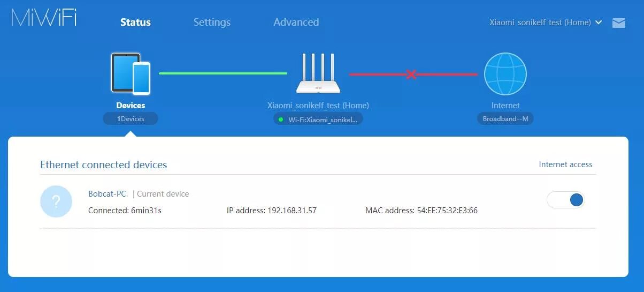Viewport: 644px width, 292px height.
Task: Click the Bobcat-PC device name
Action: tap(107, 194)
